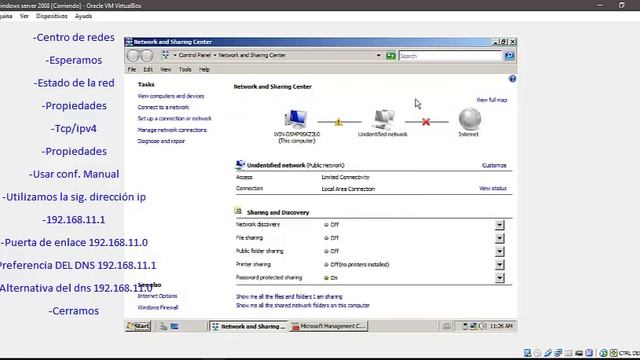Click Diagnose and repair link

(161, 141)
